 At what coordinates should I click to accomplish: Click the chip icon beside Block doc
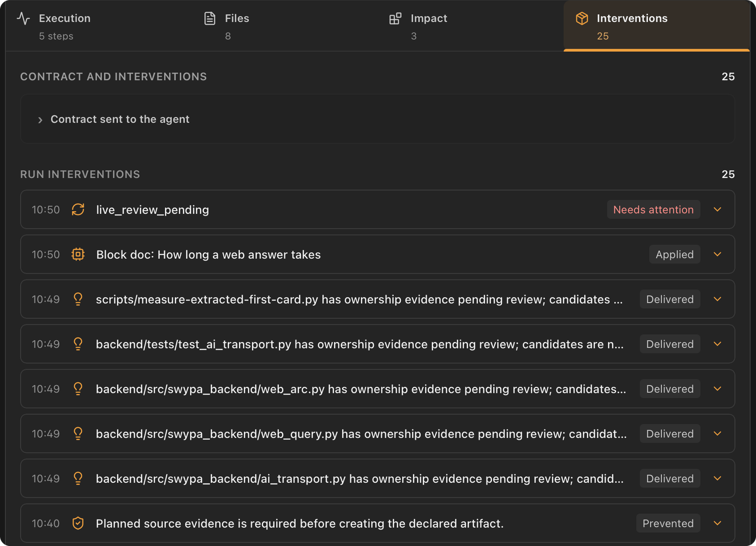(78, 254)
